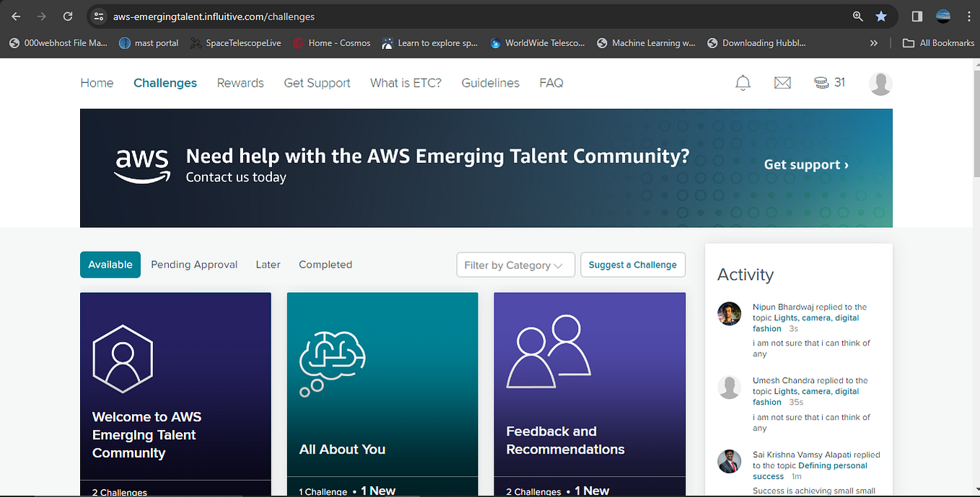Click the browser forward arrow
This screenshot has width=980, height=497.
pos(42,16)
